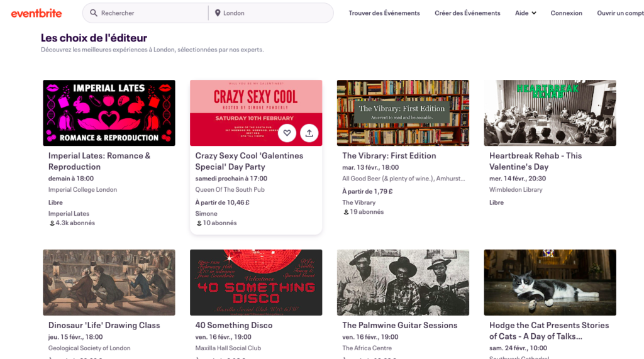
Task: Open The Vibrary: First Edition title
Action: tap(389, 156)
